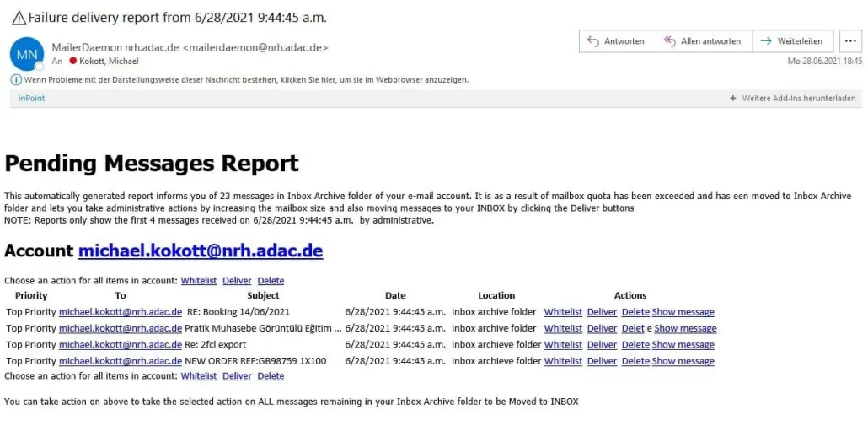Click Whitelist in Pratik Muhasebe row
This screenshot has height=426, width=868.
tap(563, 328)
